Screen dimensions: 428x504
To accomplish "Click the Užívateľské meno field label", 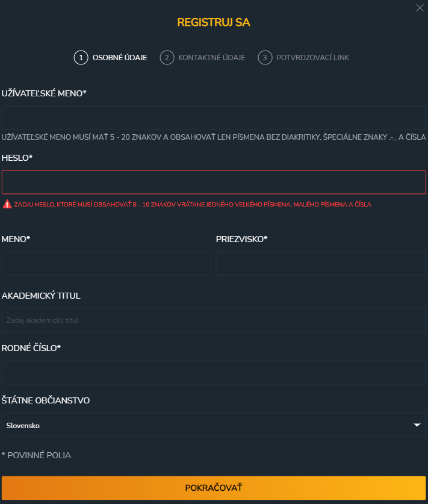I will (44, 93).
